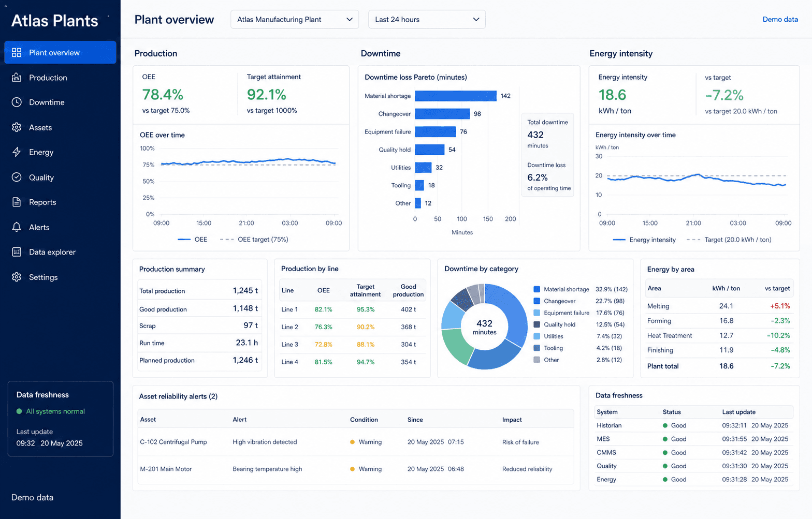Click the CMMS Good status dot

click(x=665, y=452)
